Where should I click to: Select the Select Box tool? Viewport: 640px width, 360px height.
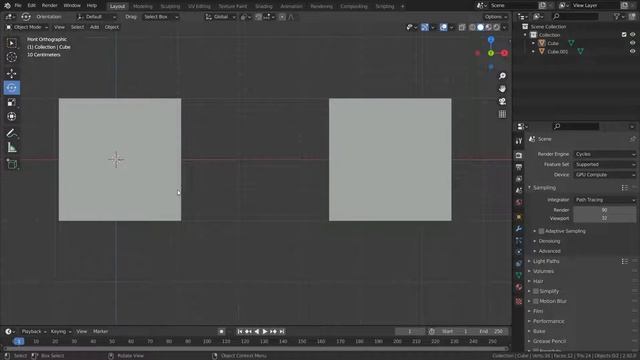tap(11, 43)
